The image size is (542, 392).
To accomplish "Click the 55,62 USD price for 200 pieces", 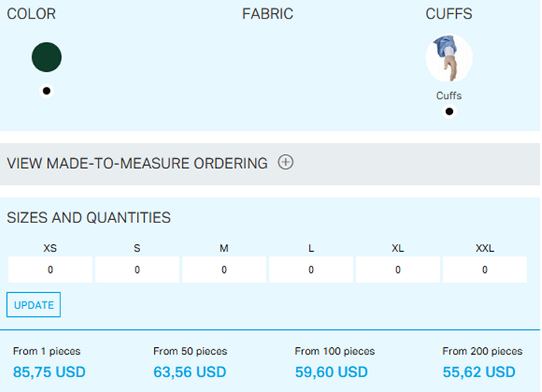I will click(x=479, y=373).
